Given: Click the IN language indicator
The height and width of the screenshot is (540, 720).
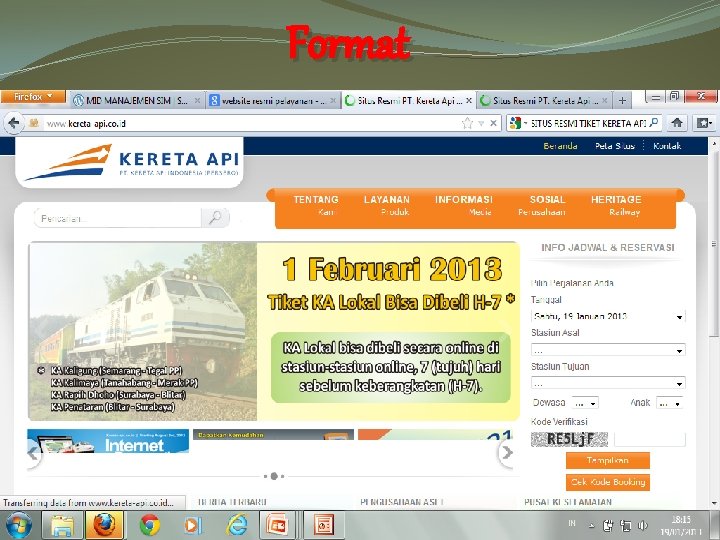Looking at the screenshot, I should 572,523.
